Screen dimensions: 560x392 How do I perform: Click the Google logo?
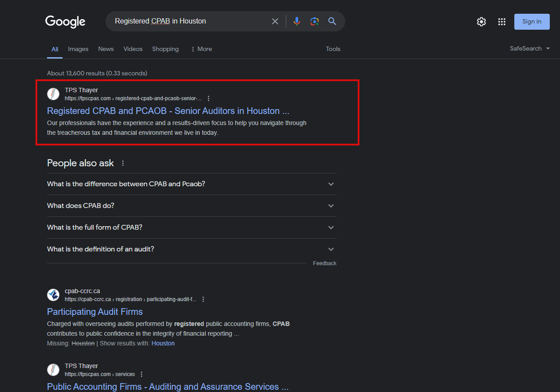click(x=65, y=22)
